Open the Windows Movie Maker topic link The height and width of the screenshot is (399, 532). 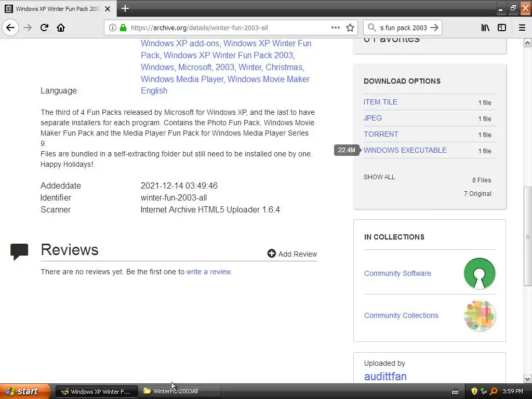[x=269, y=79]
